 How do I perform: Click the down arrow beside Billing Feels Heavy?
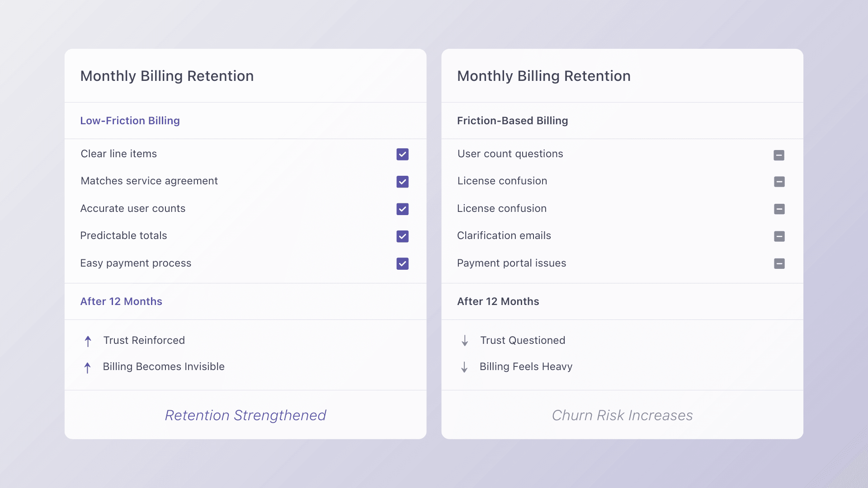pos(464,367)
